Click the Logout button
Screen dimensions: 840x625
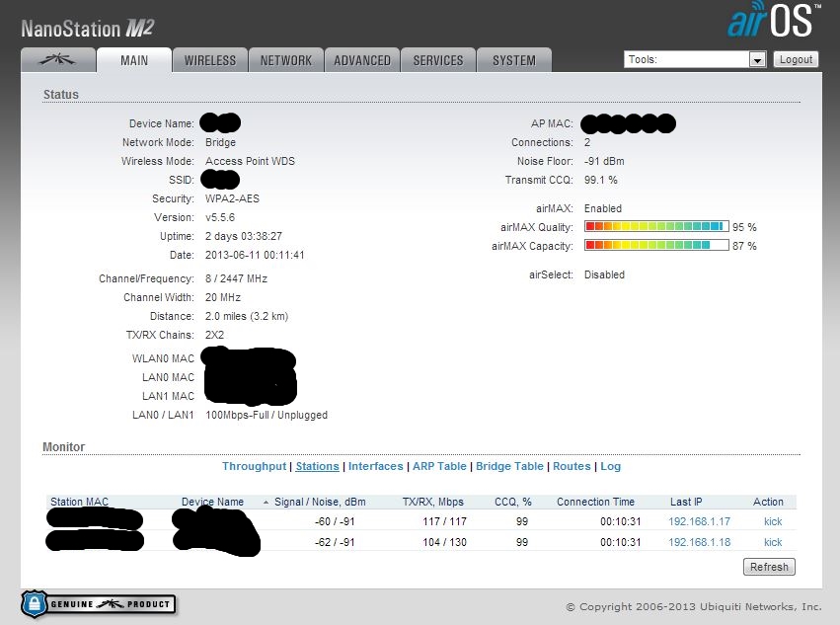796,59
